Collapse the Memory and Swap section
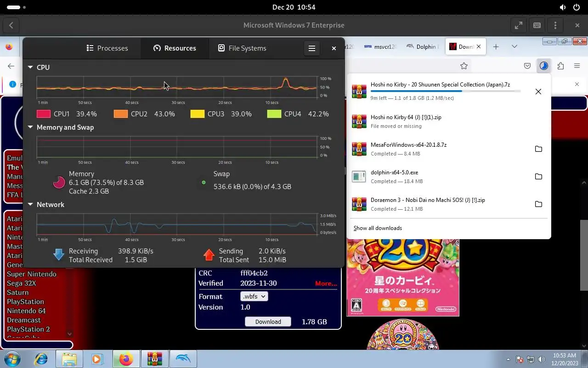This screenshot has height=368, width=588. point(30,127)
